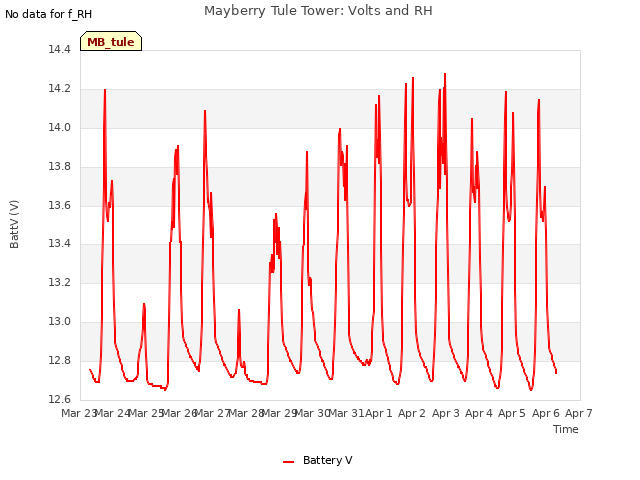The width and height of the screenshot is (640, 480).
Task: Click the 12.8 y-axis tick label
Action: [60, 360]
